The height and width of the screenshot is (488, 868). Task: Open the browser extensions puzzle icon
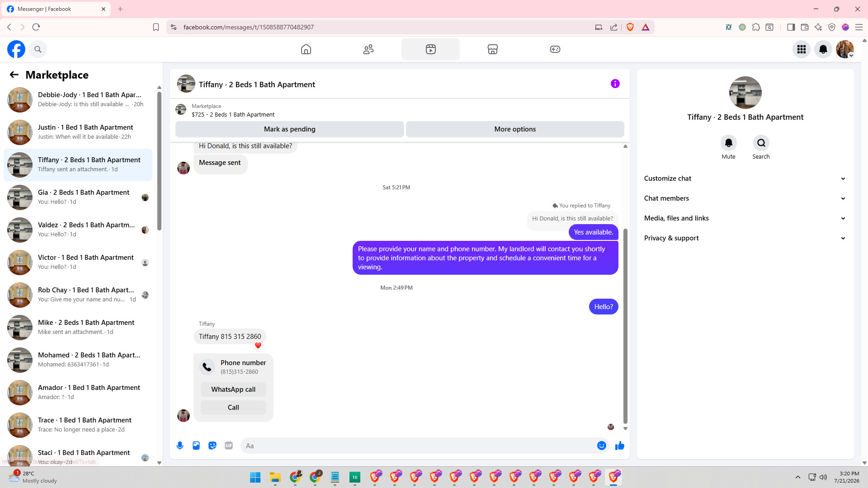(x=756, y=27)
